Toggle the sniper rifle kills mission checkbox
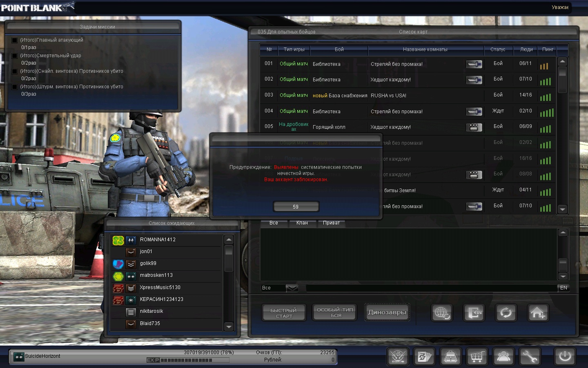Screen dimensions: 588x368 pos(15,71)
